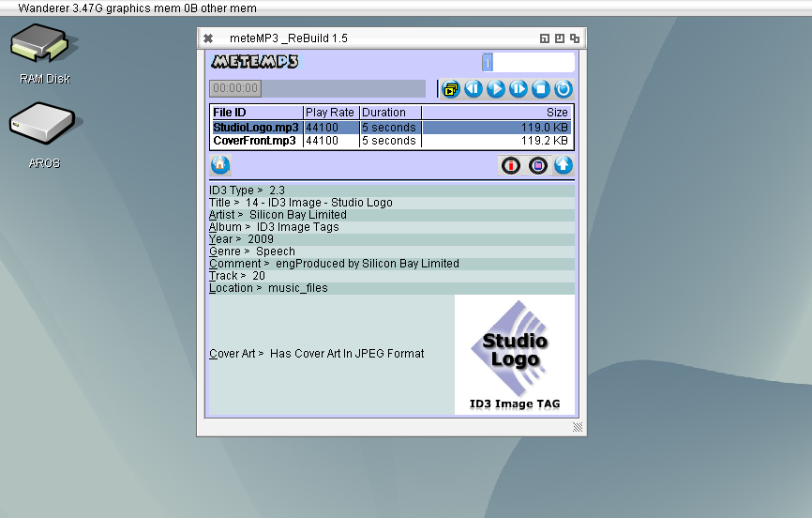The image size is (812, 518).
Task: Click the Year 2009 row
Action: pyautogui.click(x=392, y=239)
